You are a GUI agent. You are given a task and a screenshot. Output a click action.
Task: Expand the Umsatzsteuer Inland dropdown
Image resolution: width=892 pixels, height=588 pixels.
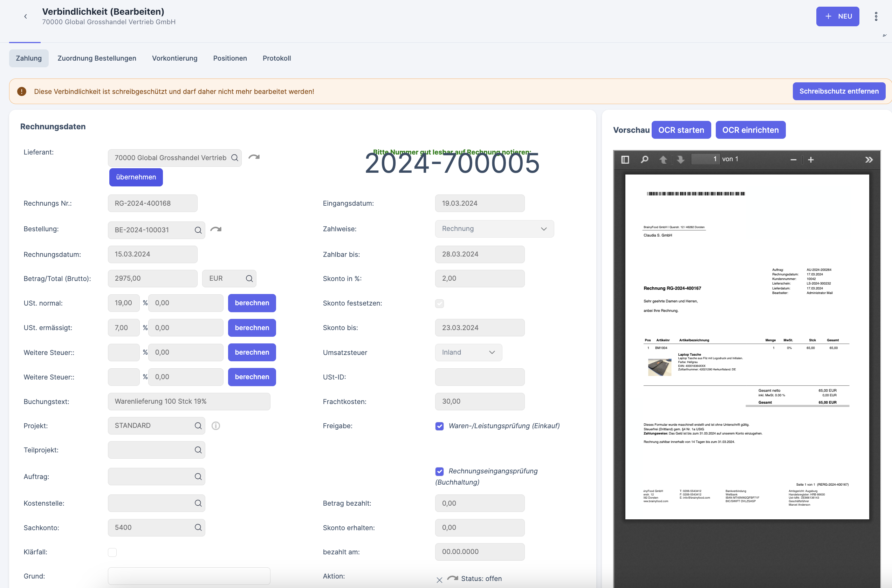pyautogui.click(x=468, y=353)
